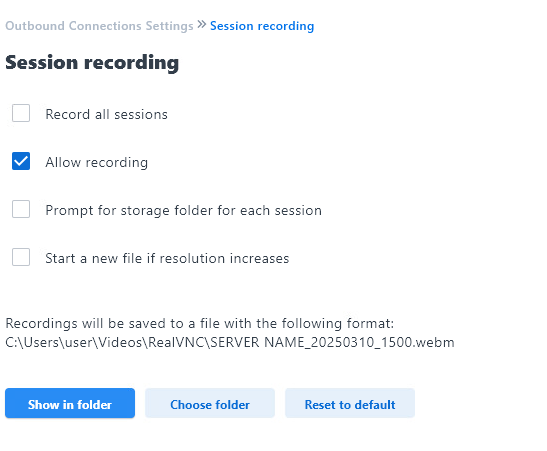
Task: Open recordings with Show in folder button
Action: [70, 403]
